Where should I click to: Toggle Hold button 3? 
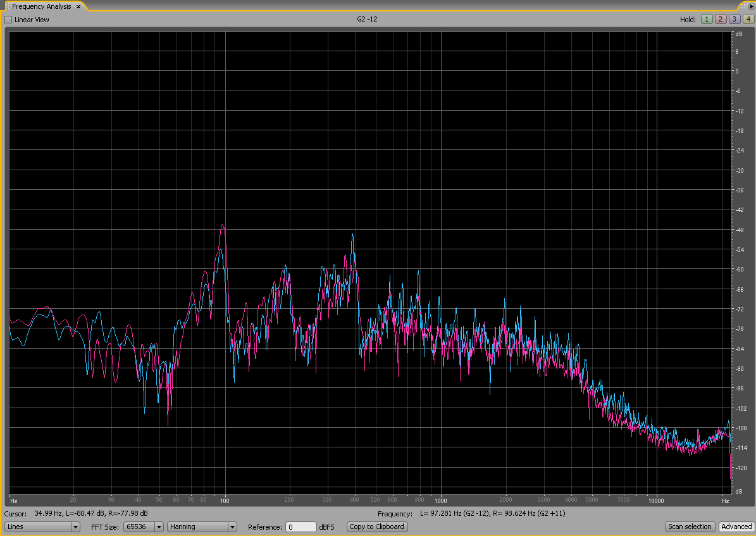point(734,19)
